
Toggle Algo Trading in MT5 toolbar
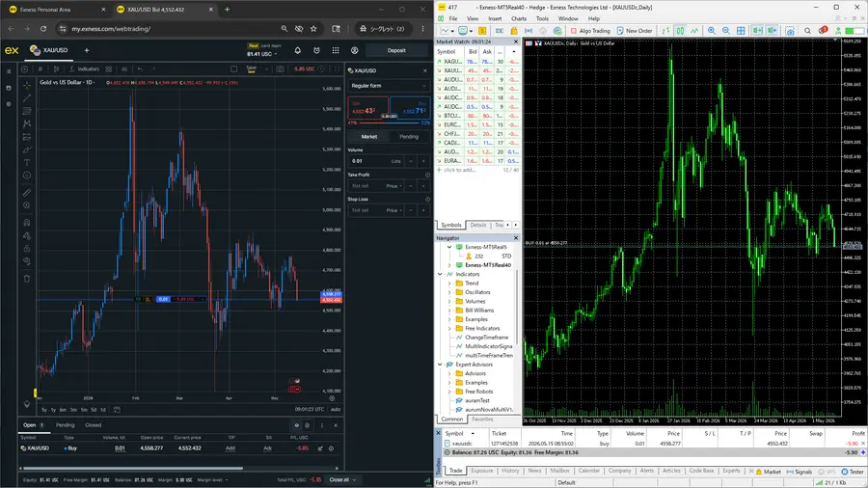click(x=590, y=31)
